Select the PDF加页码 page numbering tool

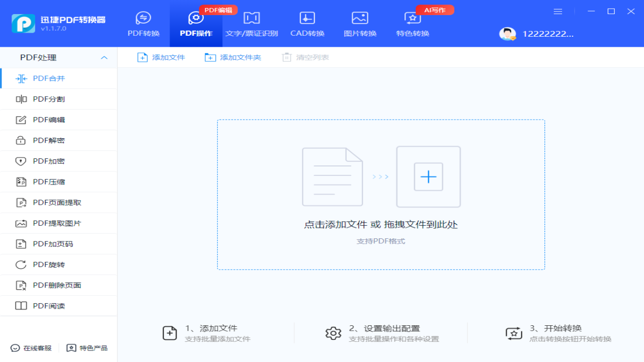tap(52, 243)
